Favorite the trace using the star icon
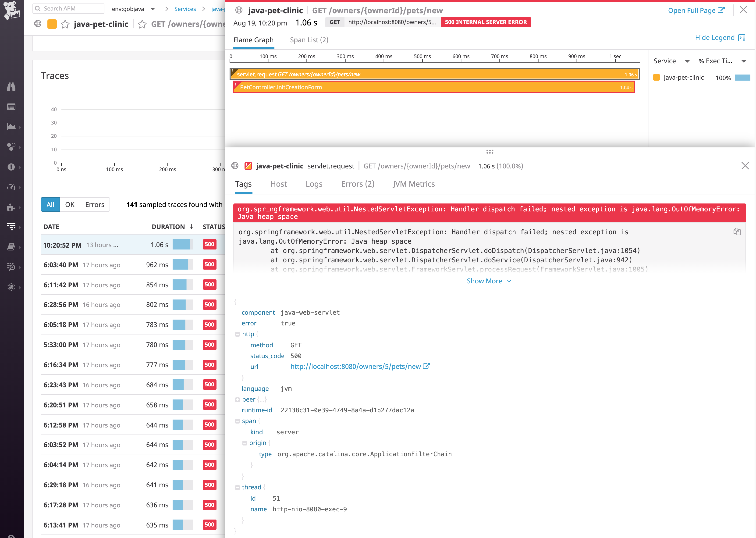 [142, 24]
